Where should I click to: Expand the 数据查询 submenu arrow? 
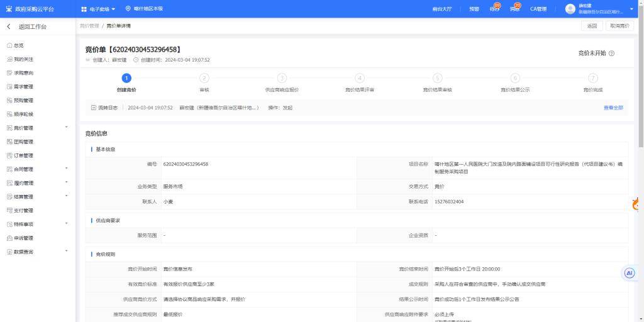66,251
